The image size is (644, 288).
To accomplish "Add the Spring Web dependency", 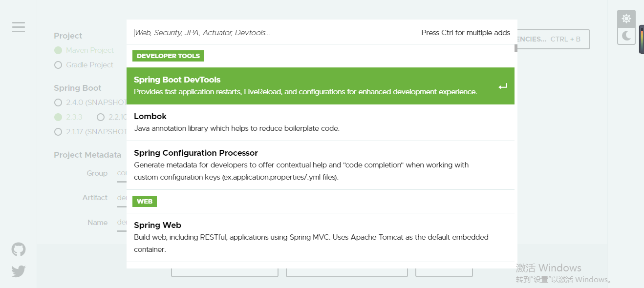I will pyautogui.click(x=321, y=238).
